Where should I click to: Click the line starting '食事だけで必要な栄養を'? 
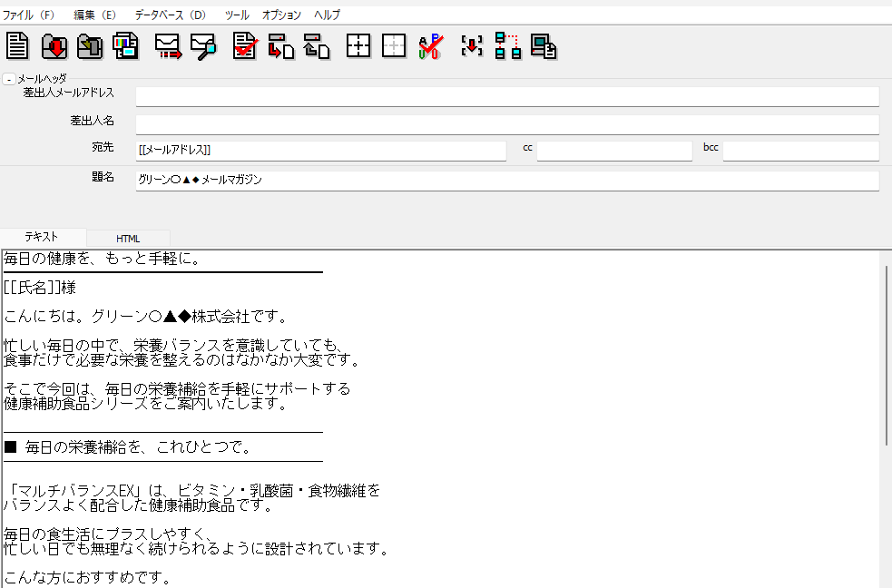[x=182, y=360]
